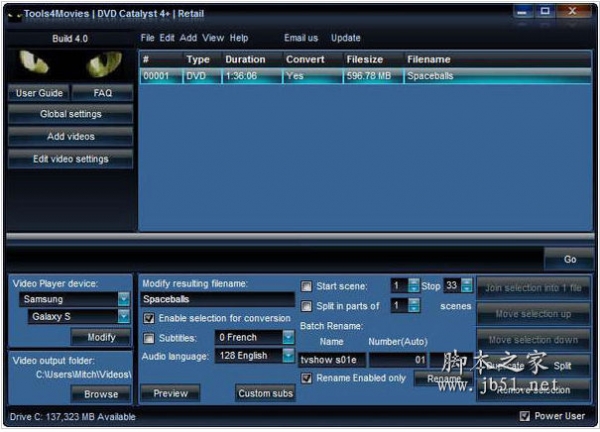
Task: Open Global settings
Action: (x=71, y=114)
